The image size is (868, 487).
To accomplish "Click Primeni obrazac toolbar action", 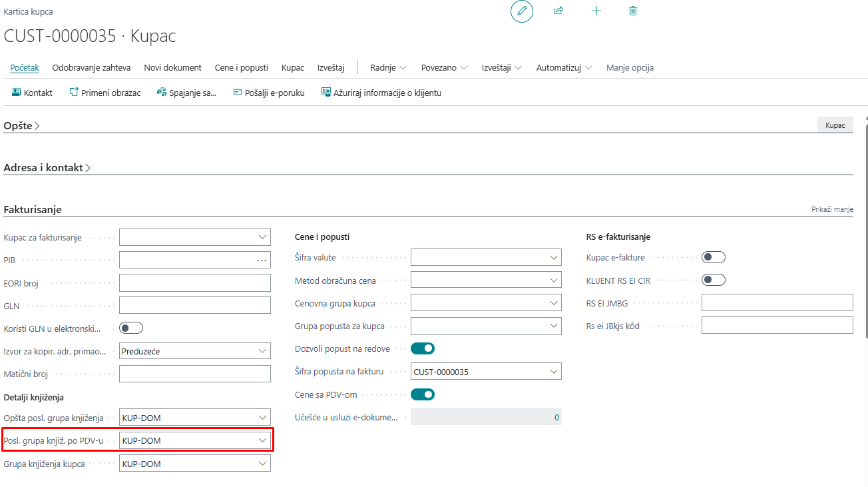I will (105, 93).
